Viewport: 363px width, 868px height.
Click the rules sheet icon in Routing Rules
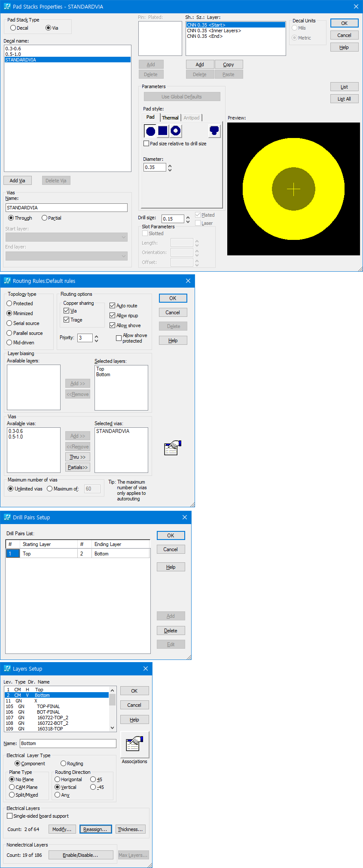click(173, 448)
